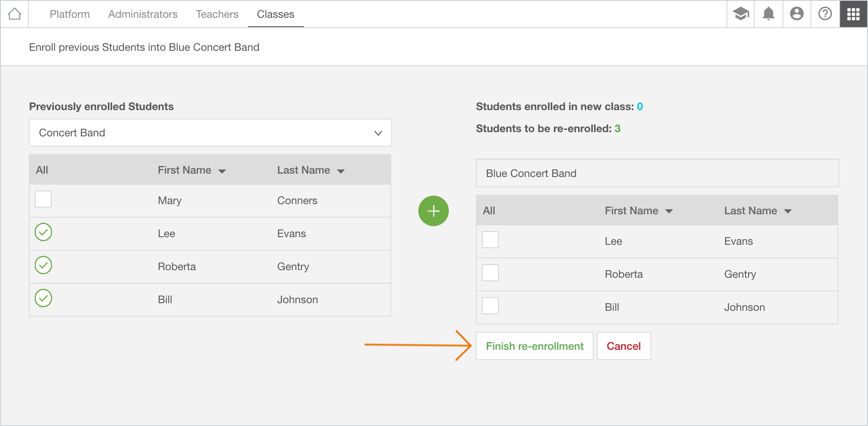Check Bill Johnson in Blue Concert Band list

pos(490,306)
